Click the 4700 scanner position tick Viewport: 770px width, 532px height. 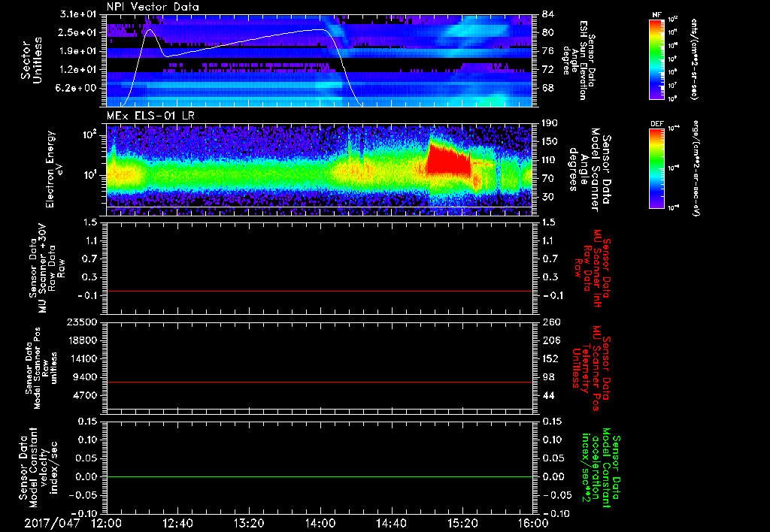tap(85, 395)
